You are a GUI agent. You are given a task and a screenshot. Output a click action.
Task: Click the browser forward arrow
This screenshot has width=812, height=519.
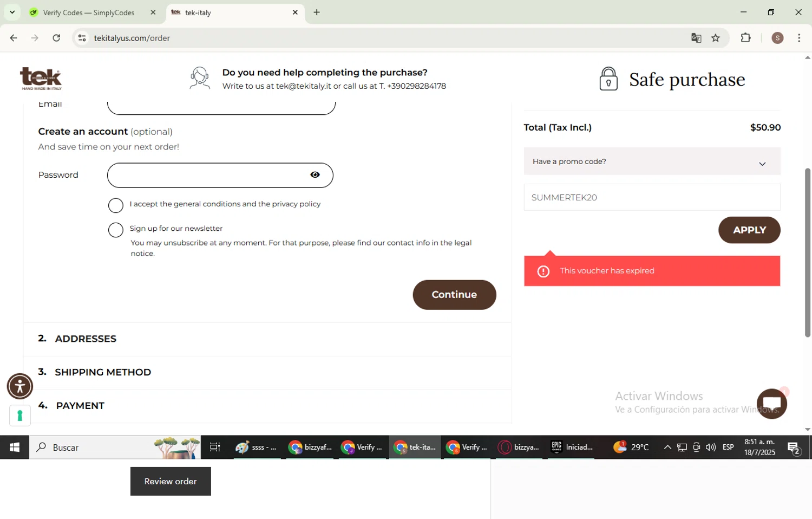pyautogui.click(x=35, y=38)
